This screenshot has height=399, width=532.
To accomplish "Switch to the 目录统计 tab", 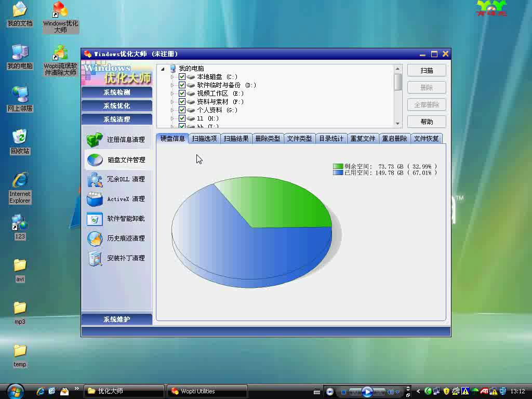I will (331, 138).
